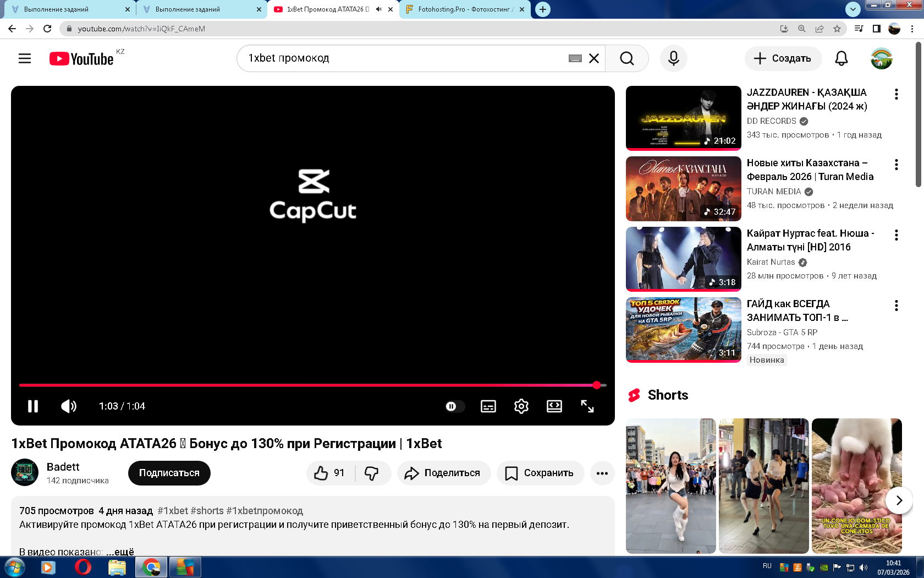Launch Opera from the taskbar
The height and width of the screenshot is (578, 924).
click(83, 567)
